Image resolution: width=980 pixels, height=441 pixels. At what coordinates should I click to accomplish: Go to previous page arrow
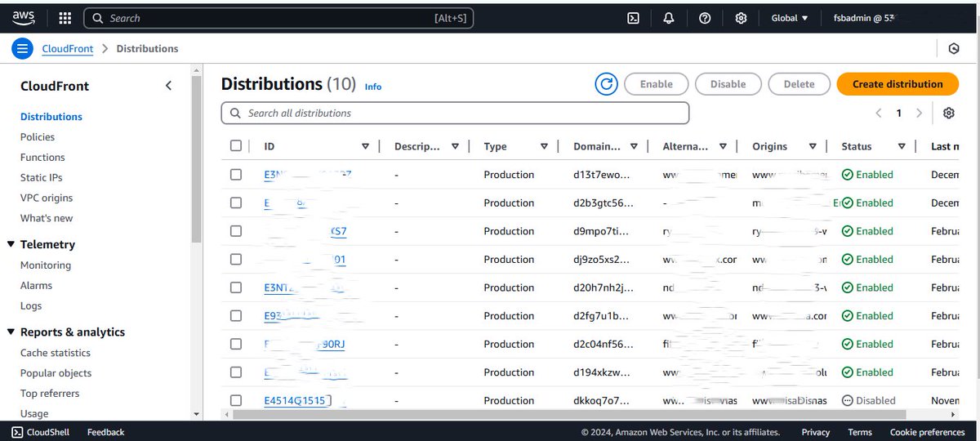[879, 113]
